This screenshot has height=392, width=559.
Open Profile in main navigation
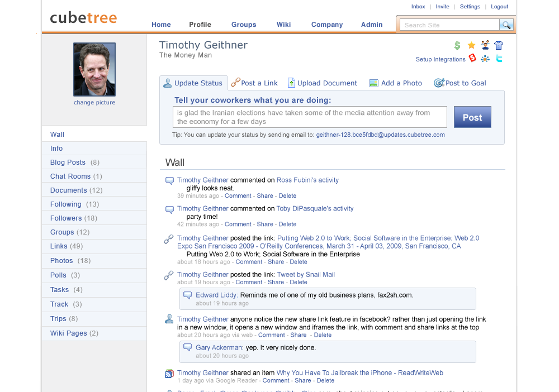click(x=200, y=25)
